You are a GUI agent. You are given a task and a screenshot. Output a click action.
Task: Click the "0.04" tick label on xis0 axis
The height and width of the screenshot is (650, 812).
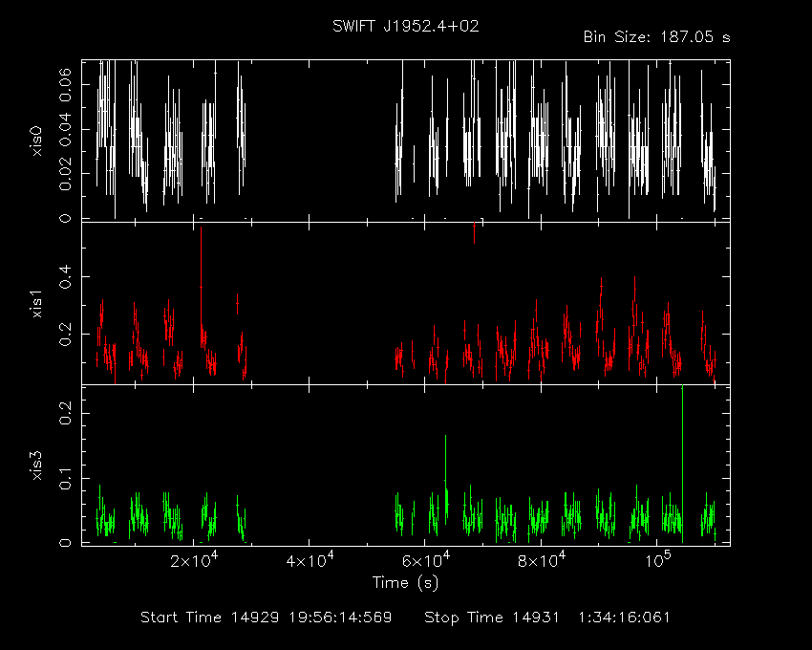point(65,129)
